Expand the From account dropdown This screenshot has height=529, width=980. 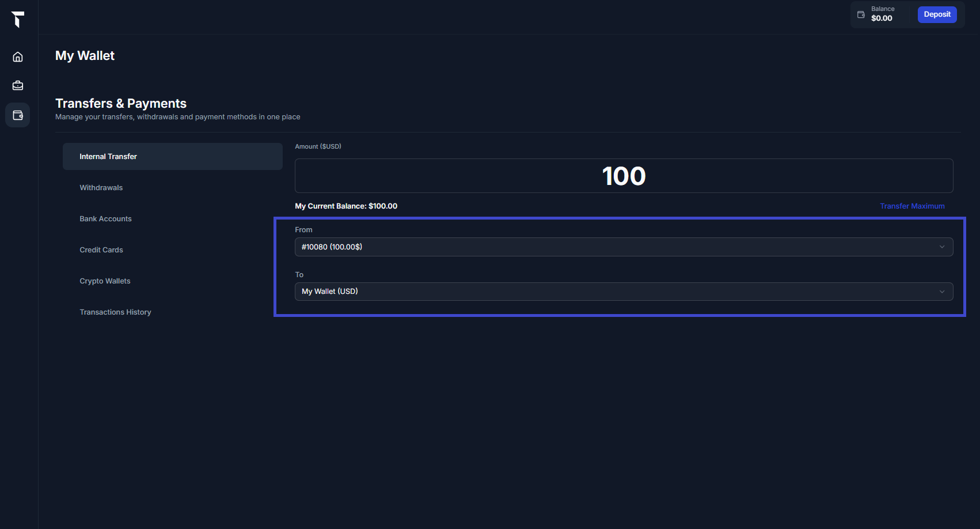tap(624, 247)
